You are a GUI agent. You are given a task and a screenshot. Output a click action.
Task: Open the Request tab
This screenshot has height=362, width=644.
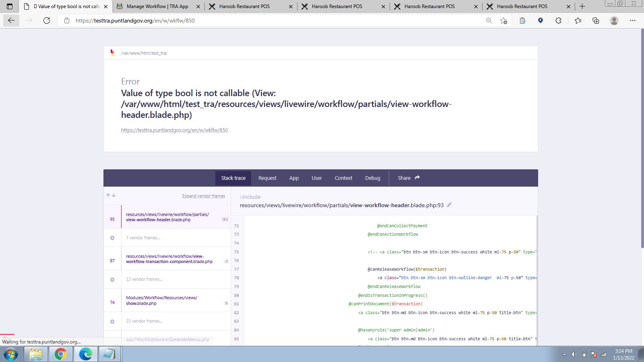point(267,178)
